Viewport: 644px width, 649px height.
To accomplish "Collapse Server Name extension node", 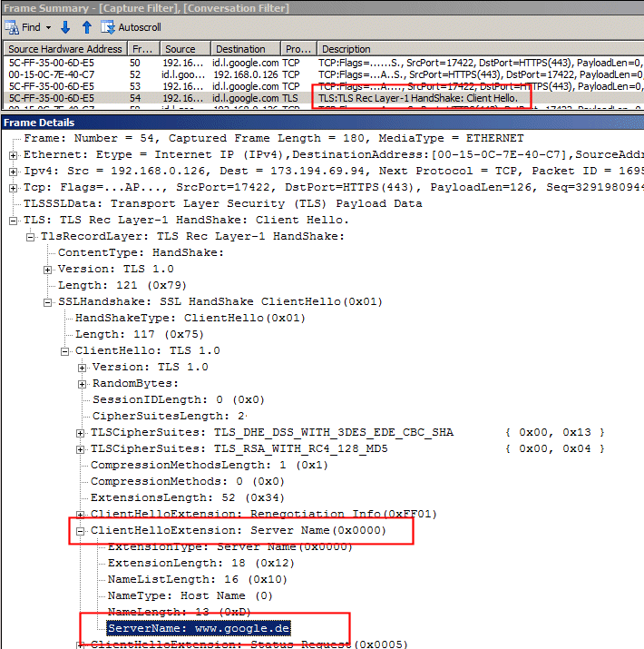I will click(80, 531).
